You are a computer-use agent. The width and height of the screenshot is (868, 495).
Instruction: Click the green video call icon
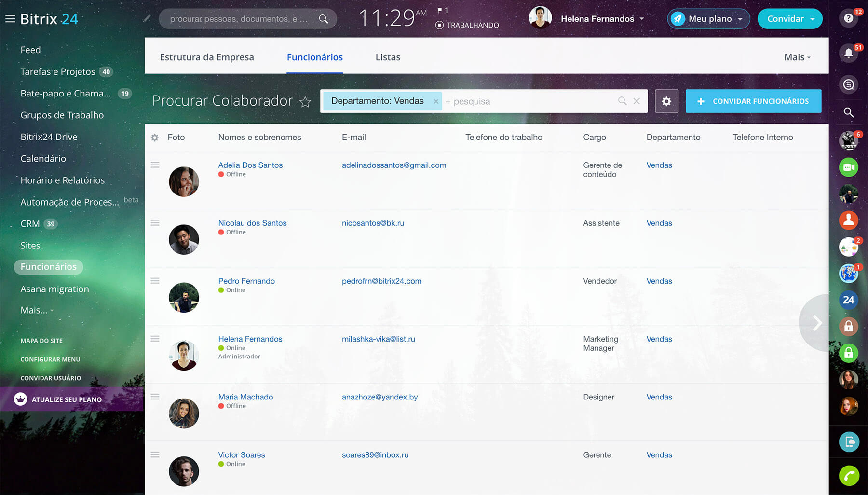coord(848,167)
